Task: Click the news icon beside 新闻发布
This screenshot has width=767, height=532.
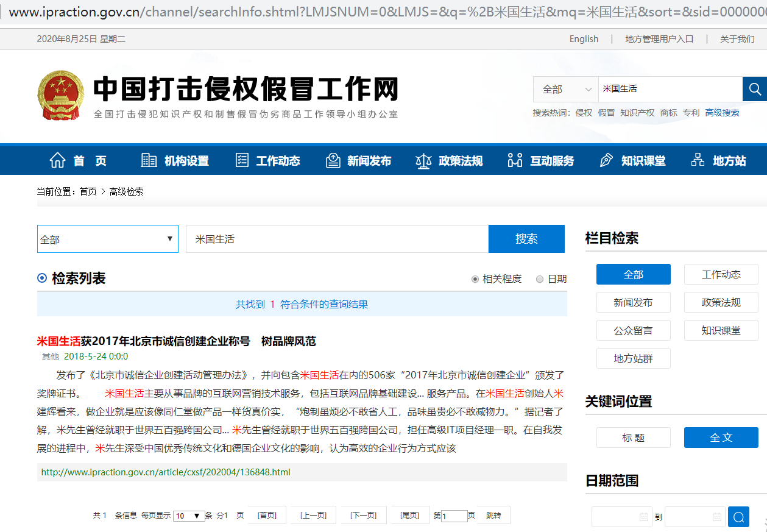Action: tap(333, 160)
